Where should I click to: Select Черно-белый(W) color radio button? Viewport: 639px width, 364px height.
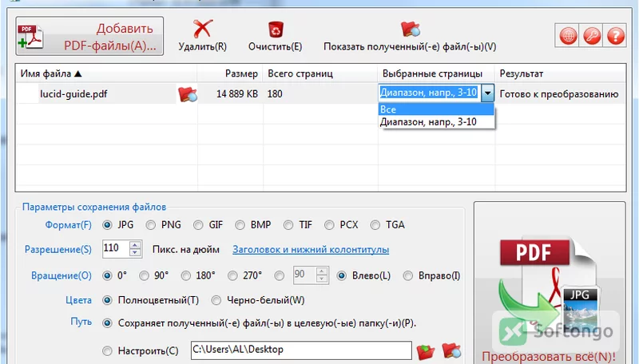coord(216,300)
